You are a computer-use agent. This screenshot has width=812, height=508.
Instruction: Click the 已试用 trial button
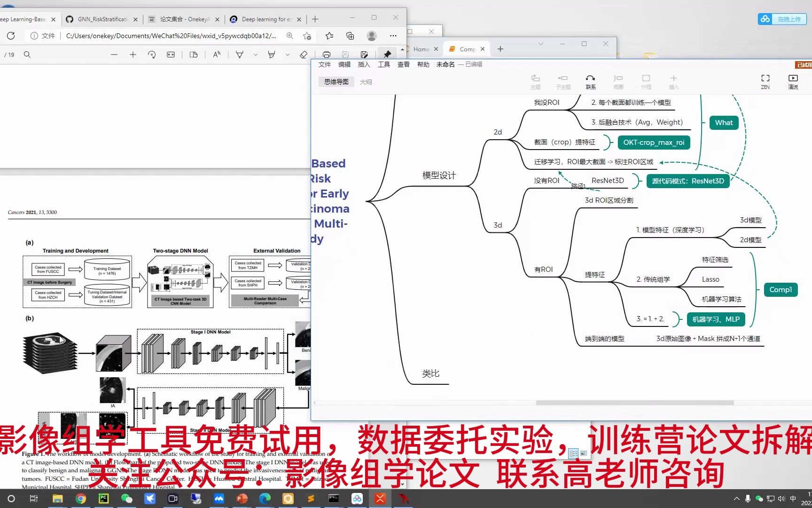point(804,65)
